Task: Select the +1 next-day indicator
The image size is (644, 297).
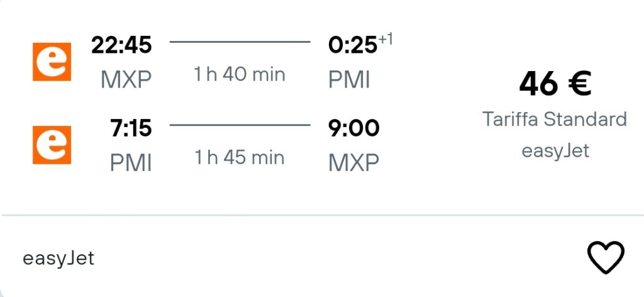Action: pos(386,40)
